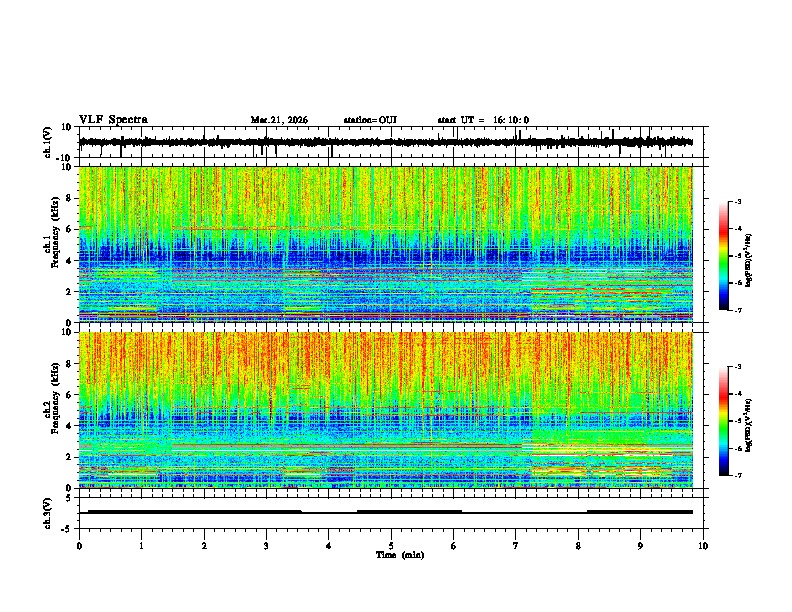Click the "-3" label on ch.1 colorbar
The width and height of the screenshot is (792, 612).
pyautogui.click(x=737, y=201)
